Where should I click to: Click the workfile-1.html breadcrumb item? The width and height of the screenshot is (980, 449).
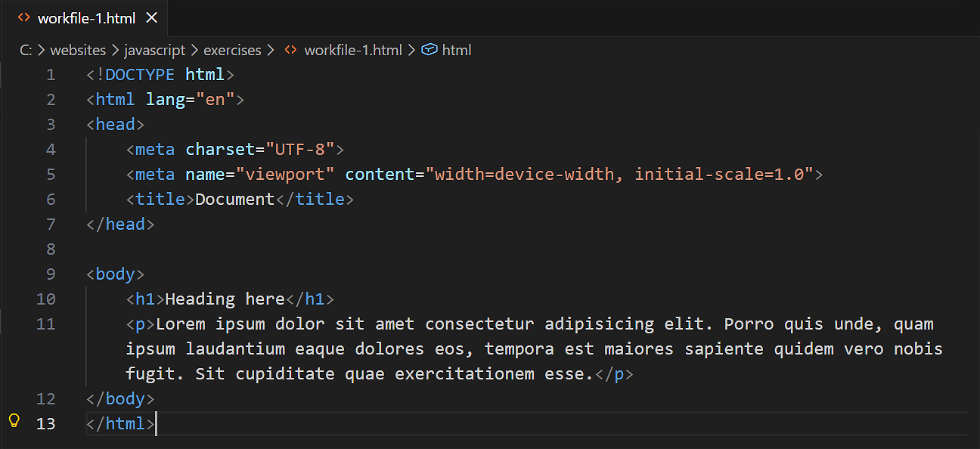(353, 50)
